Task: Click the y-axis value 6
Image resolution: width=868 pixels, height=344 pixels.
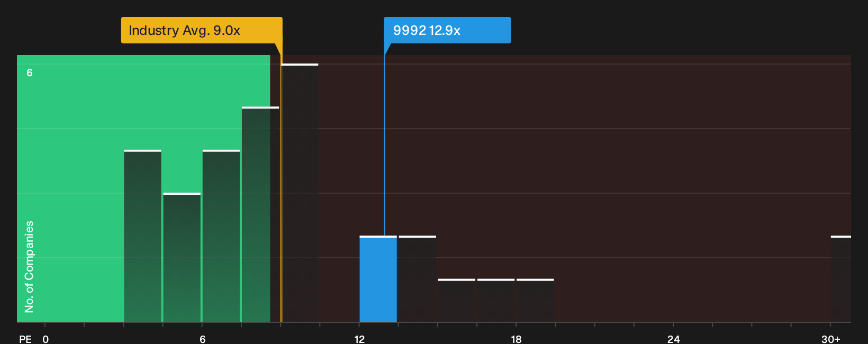Action: (x=30, y=73)
